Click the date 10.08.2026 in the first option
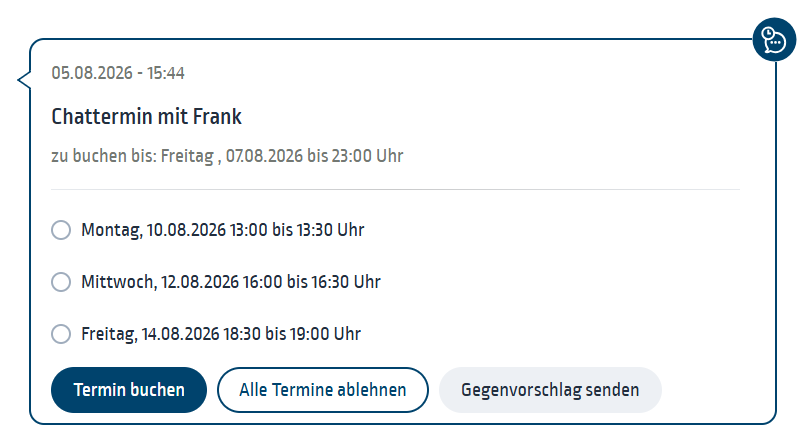The width and height of the screenshot is (811, 443). coord(186,230)
